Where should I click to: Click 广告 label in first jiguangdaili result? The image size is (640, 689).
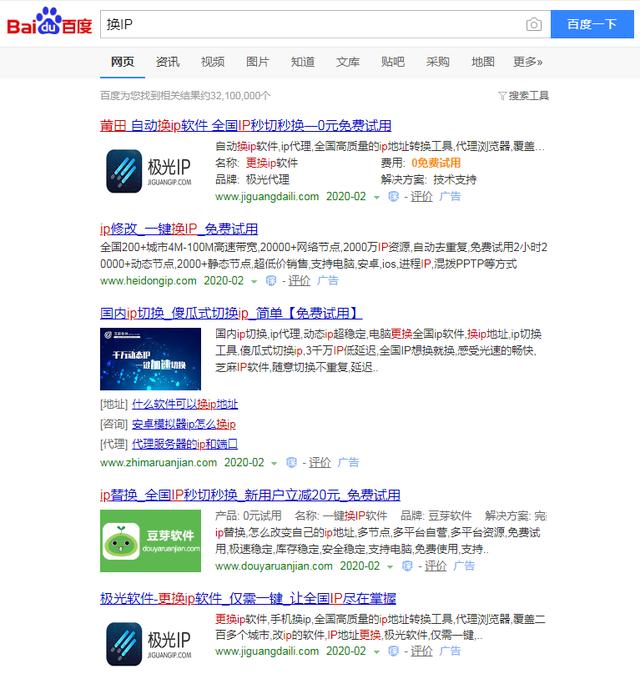click(450, 196)
